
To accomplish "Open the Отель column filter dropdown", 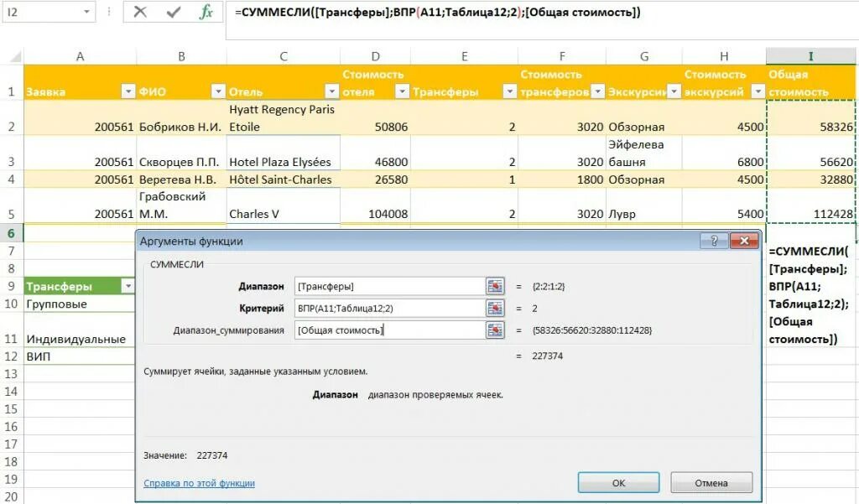I will (x=331, y=91).
